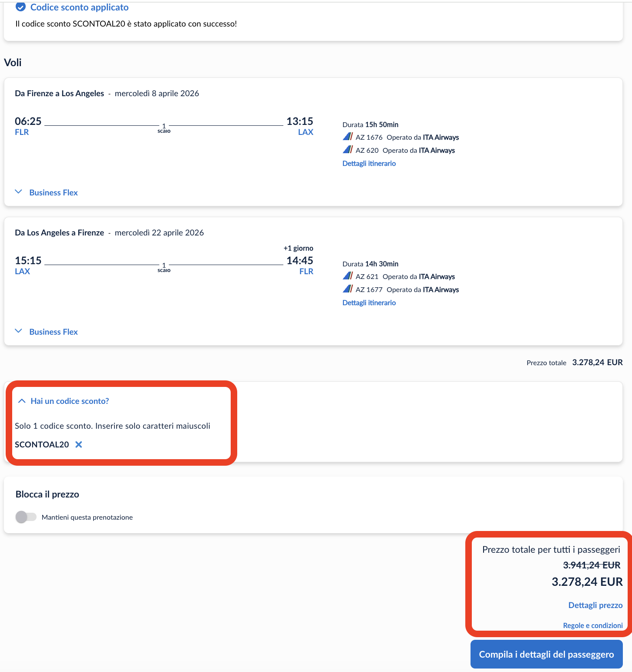Click the 'Hai un codice sconto?' heading
Screen dimensions: 632x672
70,400
